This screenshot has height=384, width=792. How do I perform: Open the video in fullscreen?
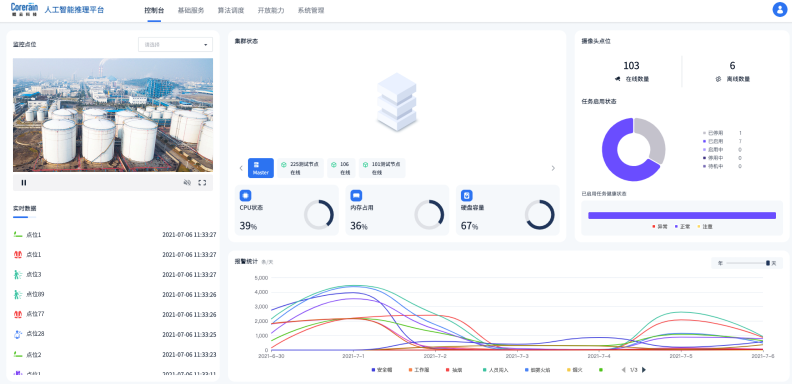click(202, 183)
